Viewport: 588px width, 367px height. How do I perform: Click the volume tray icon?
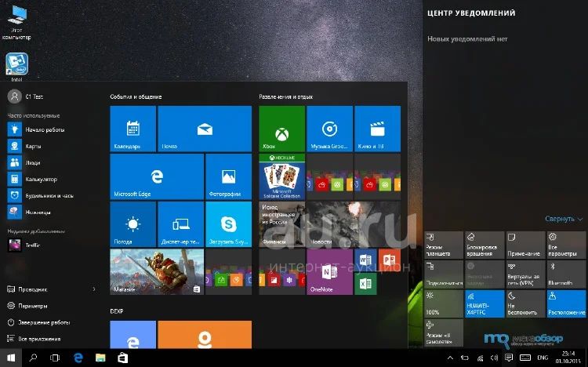[x=494, y=358]
